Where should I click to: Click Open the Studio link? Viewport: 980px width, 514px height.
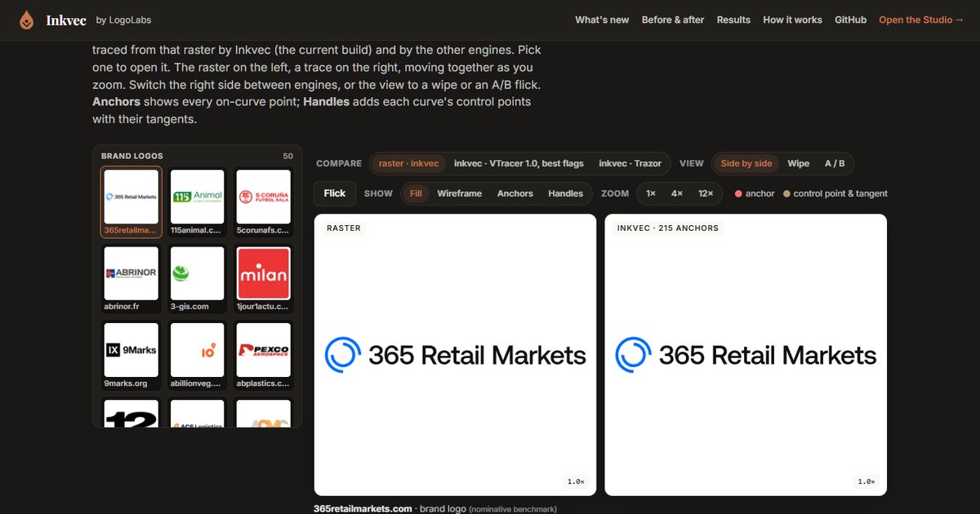click(921, 20)
